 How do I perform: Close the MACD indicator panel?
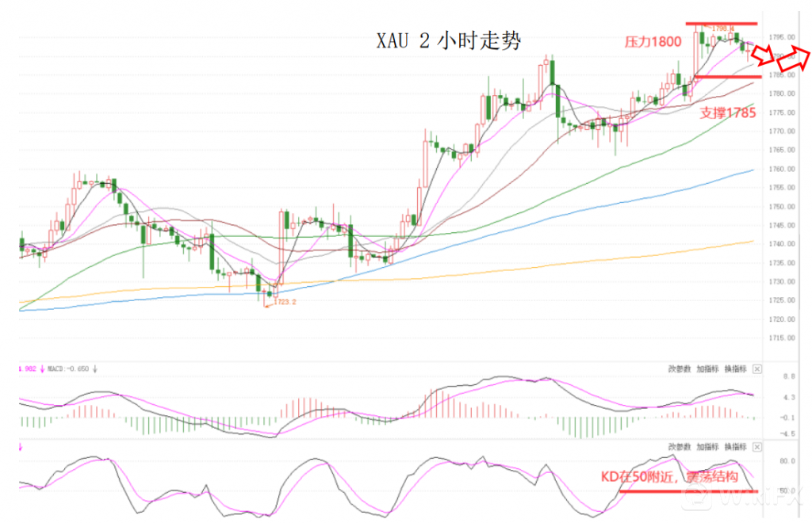(756, 368)
